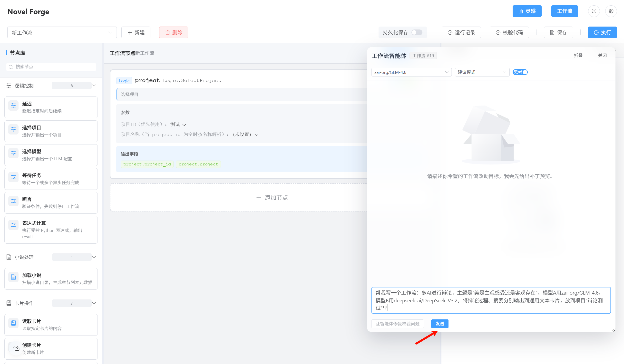The image size is (624, 364).
Task: Click the 保存 document icon
Action: (552, 32)
